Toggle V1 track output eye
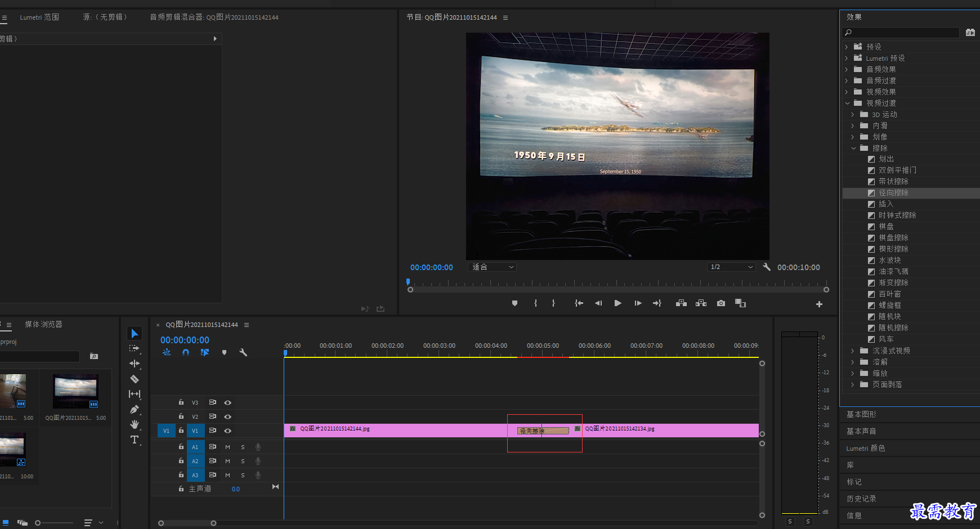The height and width of the screenshot is (529, 980). click(228, 431)
